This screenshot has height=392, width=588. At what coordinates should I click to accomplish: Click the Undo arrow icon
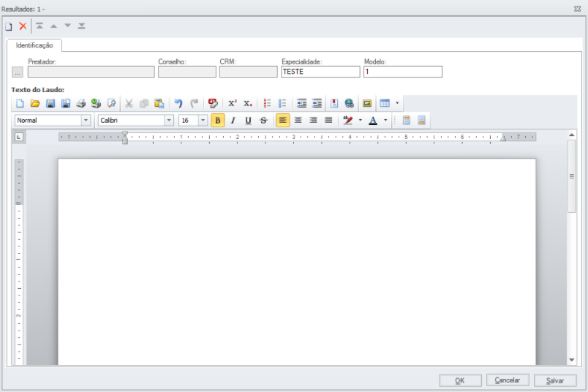[x=178, y=103]
